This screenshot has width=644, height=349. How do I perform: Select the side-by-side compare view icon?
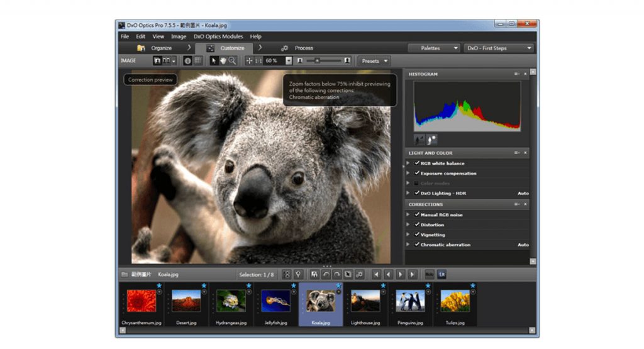166,61
